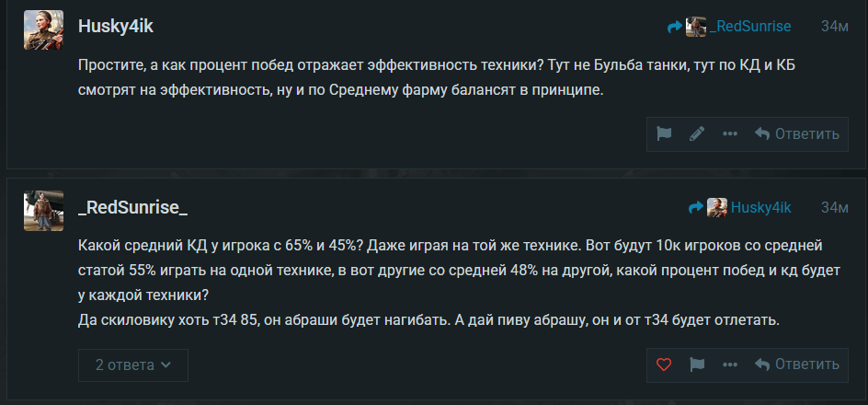Screen dimensions: 868x405
Task: Click the Husky4ik post author name
Action: click(x=116, y=26)
